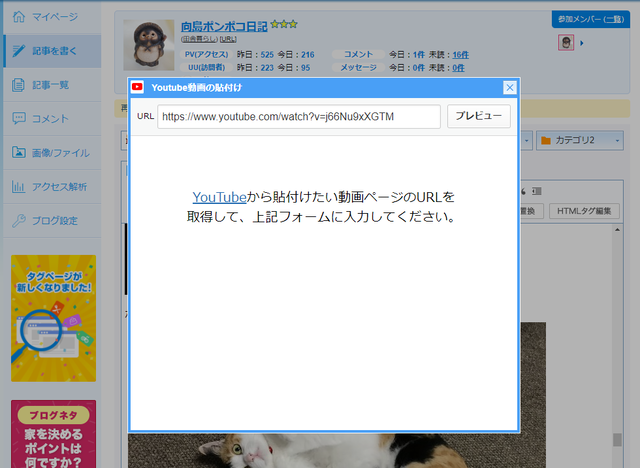Go to コメント in the sidebar
This screenshot has height=468, width=640.
[x=52, y=119]
